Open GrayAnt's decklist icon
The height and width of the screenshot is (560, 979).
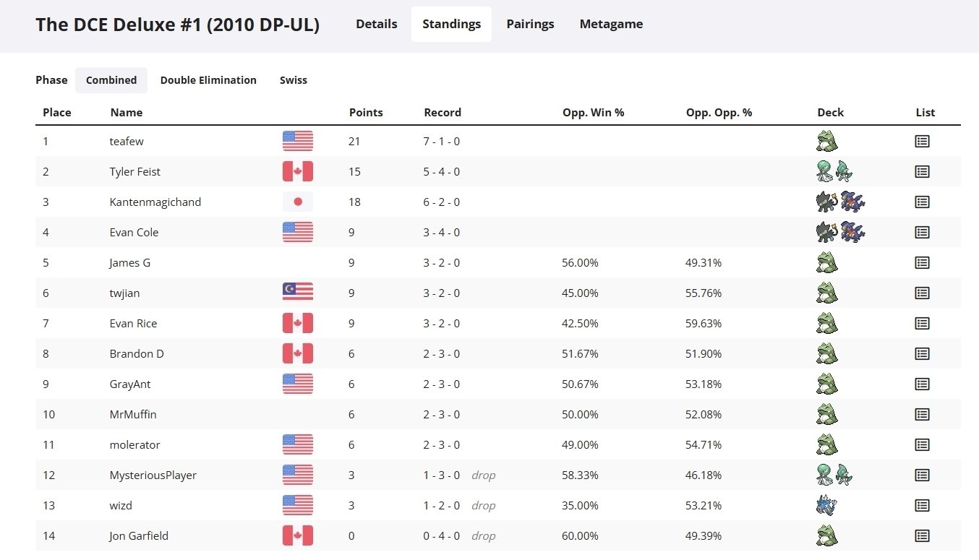pos(921,384)
